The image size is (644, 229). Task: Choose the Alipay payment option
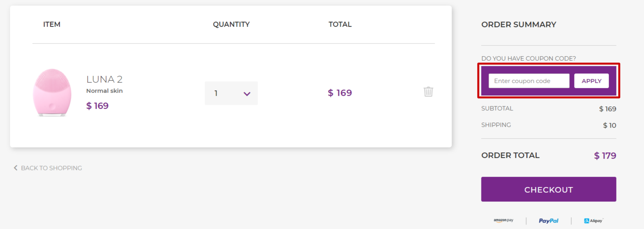tap(593, 220)
